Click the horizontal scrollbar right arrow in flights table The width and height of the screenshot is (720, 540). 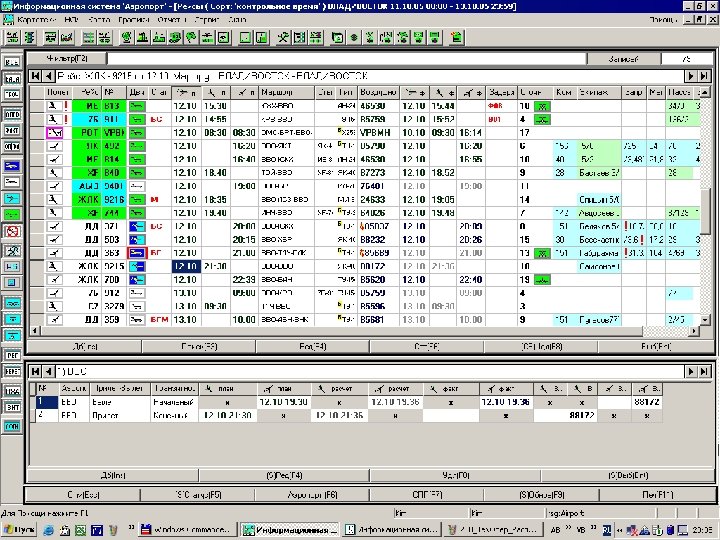pyautogui.click(x=694, y=331)
